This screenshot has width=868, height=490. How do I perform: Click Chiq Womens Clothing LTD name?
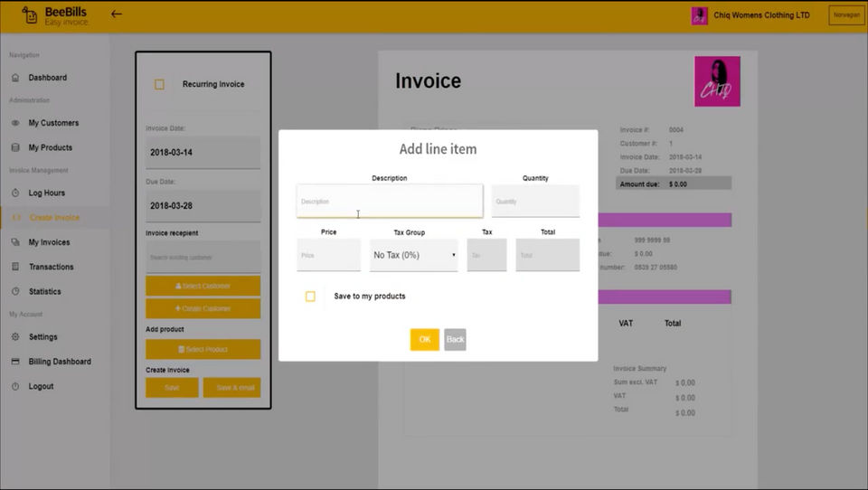[x=761, y=15]
